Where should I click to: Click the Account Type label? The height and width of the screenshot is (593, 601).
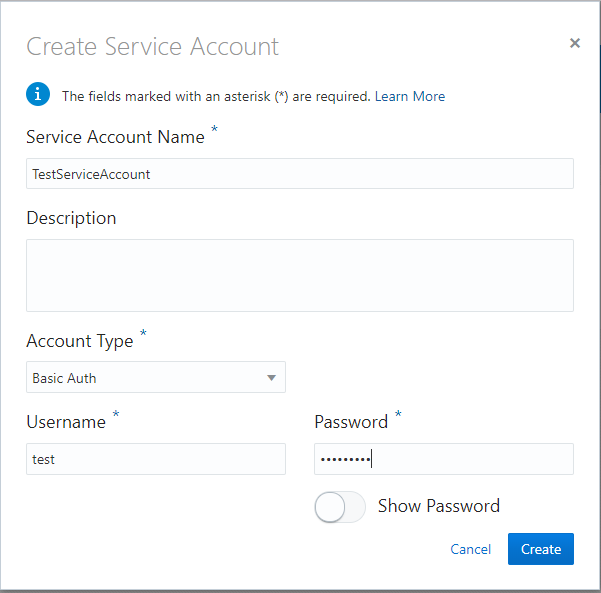[80, 342]
